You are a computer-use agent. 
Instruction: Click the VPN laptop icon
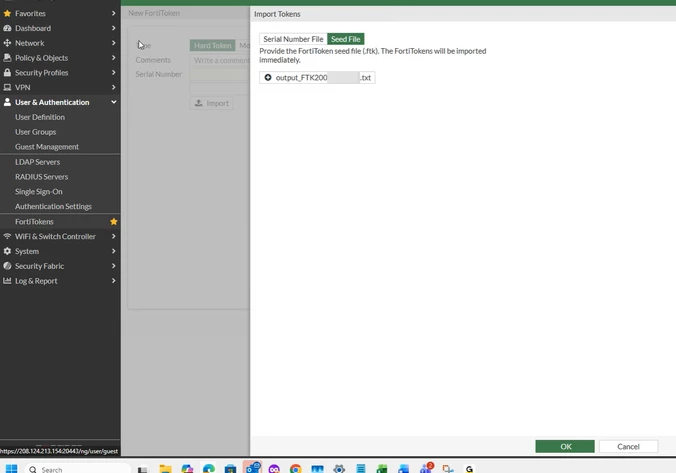point(7,87)
